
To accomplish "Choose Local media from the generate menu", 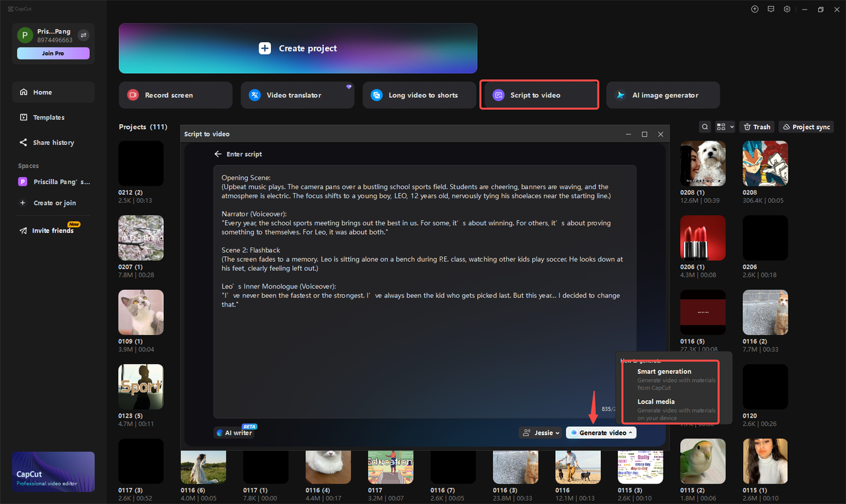I will click(676, 410).
